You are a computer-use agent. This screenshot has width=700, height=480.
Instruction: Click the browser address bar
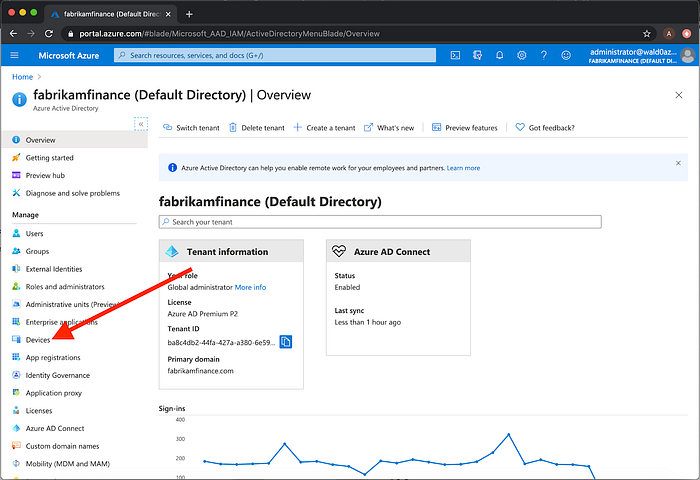click(x=357, y=33)
